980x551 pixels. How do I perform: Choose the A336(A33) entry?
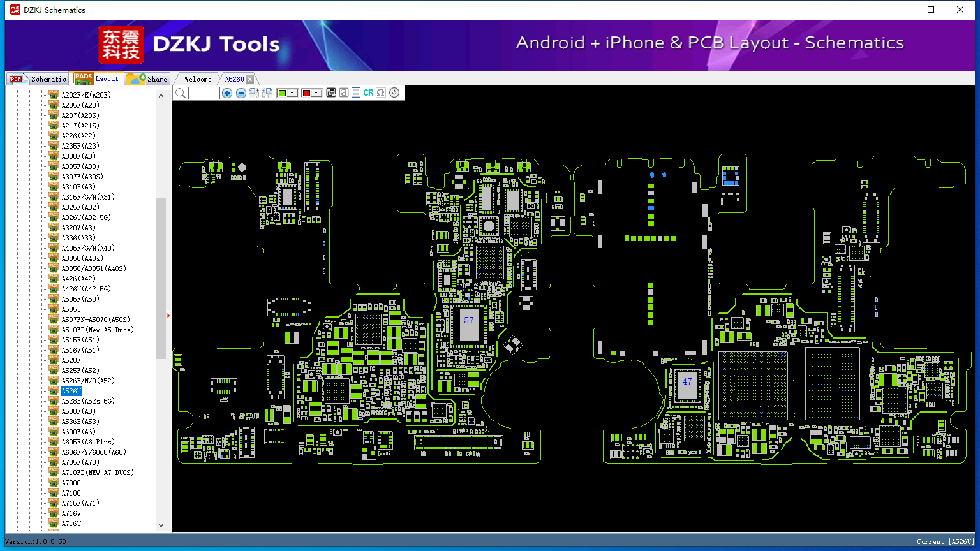click(78, 238)
